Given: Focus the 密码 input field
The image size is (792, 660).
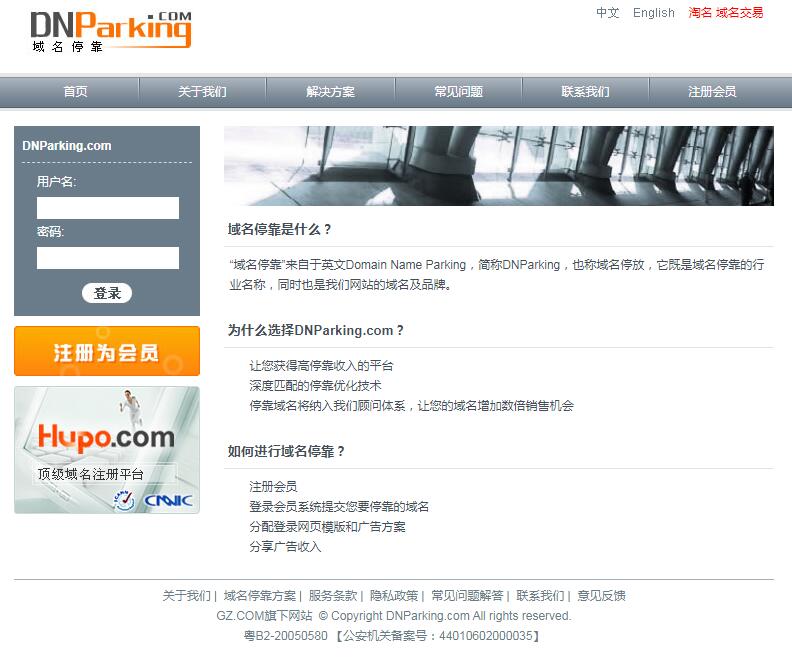Looking at the screenshot, I should tap(108, 258).
